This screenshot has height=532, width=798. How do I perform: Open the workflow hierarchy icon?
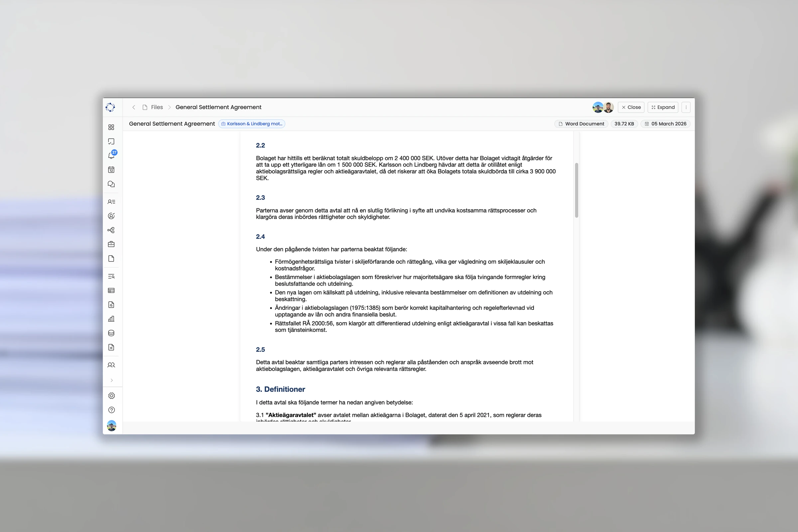coord(111,230)
